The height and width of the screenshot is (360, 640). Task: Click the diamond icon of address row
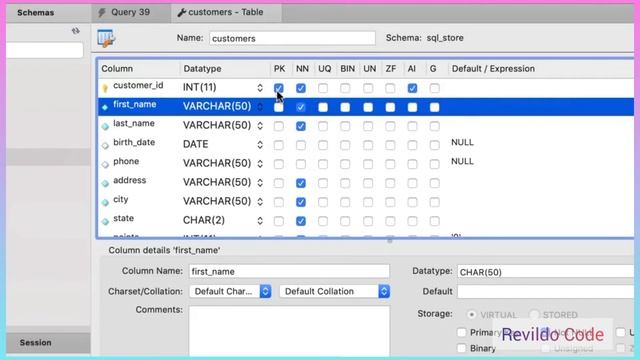105,183
